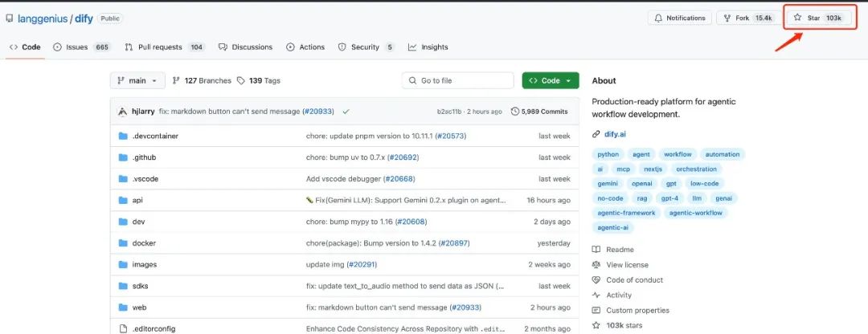This screenshot has width=868, height=334.
Task: Open the green Code dropdown button
Action: 551,81
